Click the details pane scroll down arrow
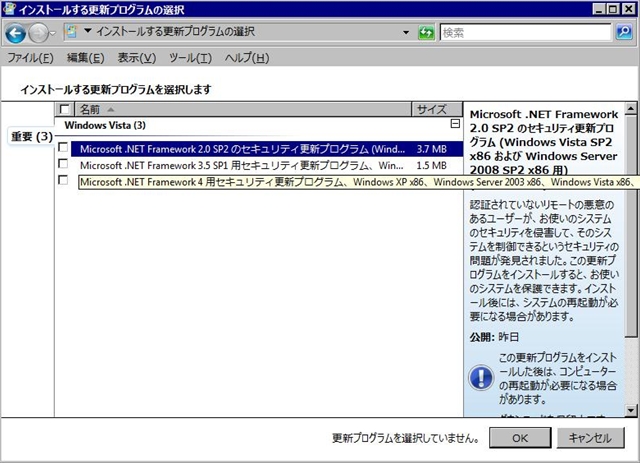Screen dimensions: 640x463 (x=631, y=410)
